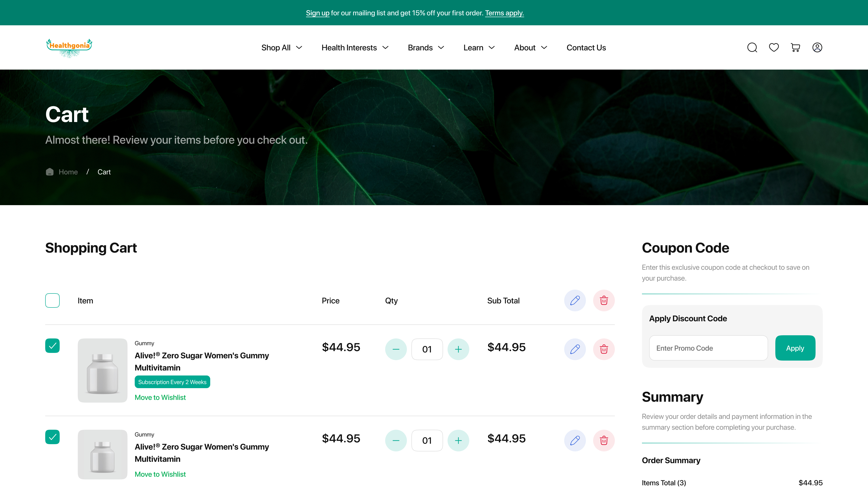Open the wishlist heart icon
Image resolution: width=868 pixels, height=488 pixels.
[774, 47]
